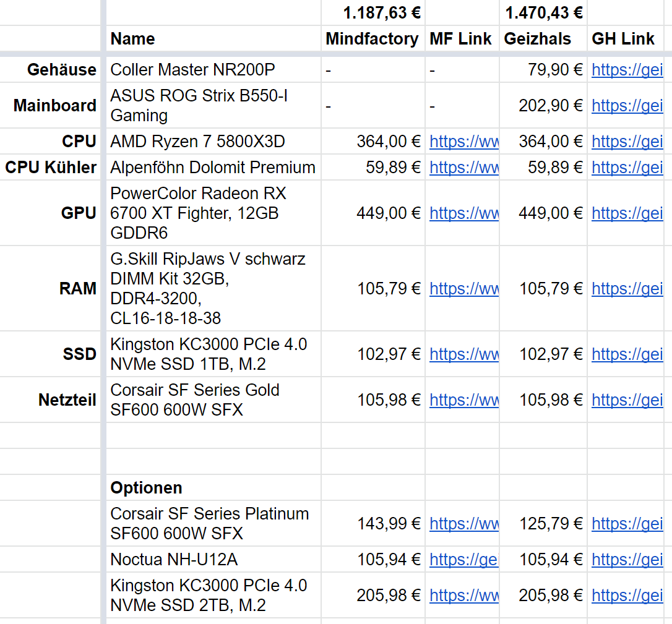Open the Mindfactory link for G.Skill RipJaws V RAM
Viewport: 672px width, 624px height.
(463, 289)
